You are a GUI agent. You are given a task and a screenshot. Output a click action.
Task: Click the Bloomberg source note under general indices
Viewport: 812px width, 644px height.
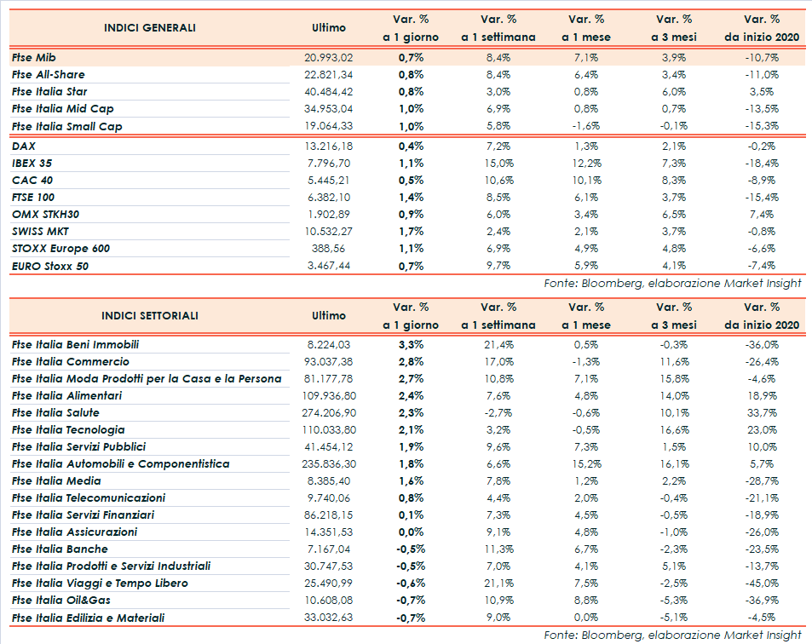pos(673,283)
